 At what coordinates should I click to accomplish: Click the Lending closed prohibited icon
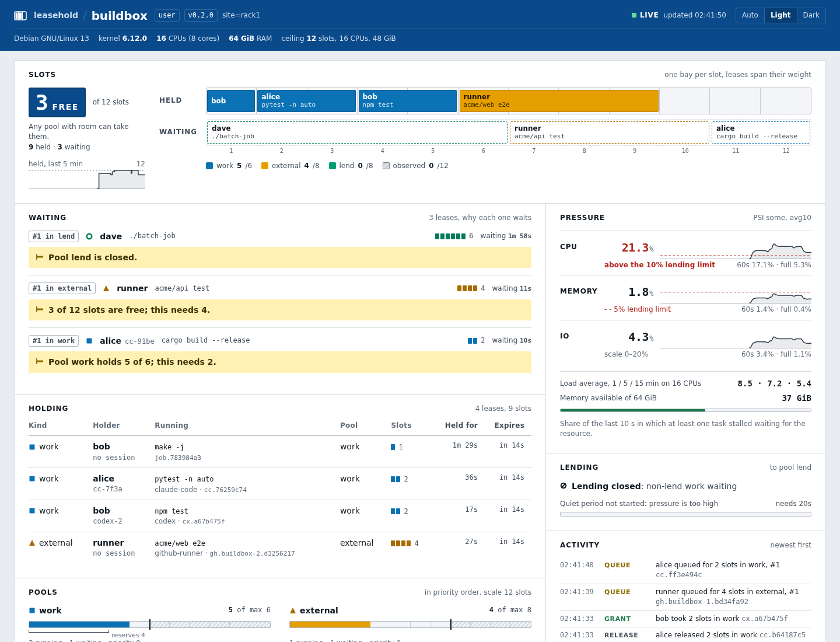563,486
